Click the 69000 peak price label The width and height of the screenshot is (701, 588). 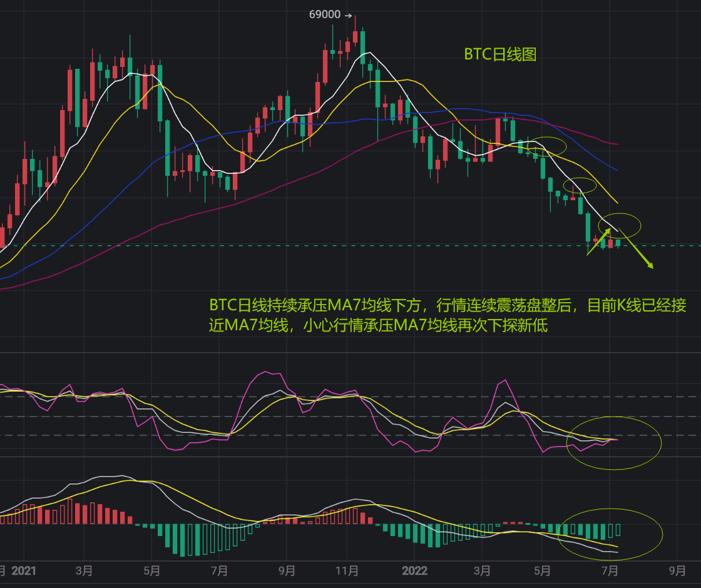pos(325,15)
